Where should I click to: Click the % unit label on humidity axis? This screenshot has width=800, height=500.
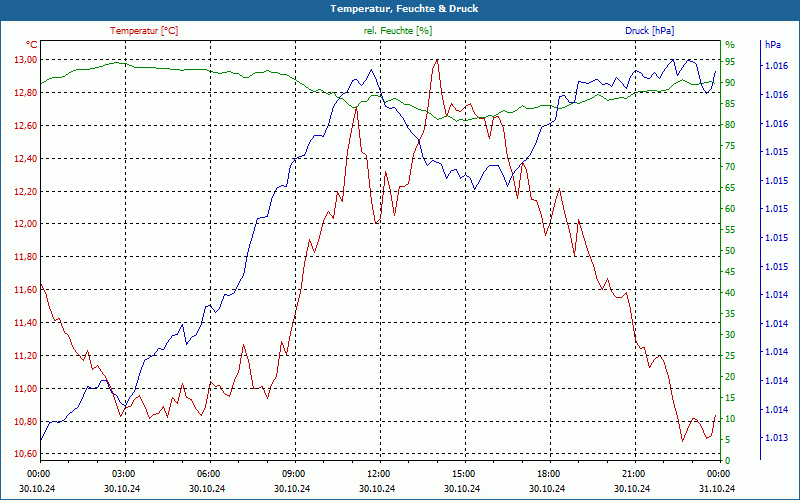(730, 44)
